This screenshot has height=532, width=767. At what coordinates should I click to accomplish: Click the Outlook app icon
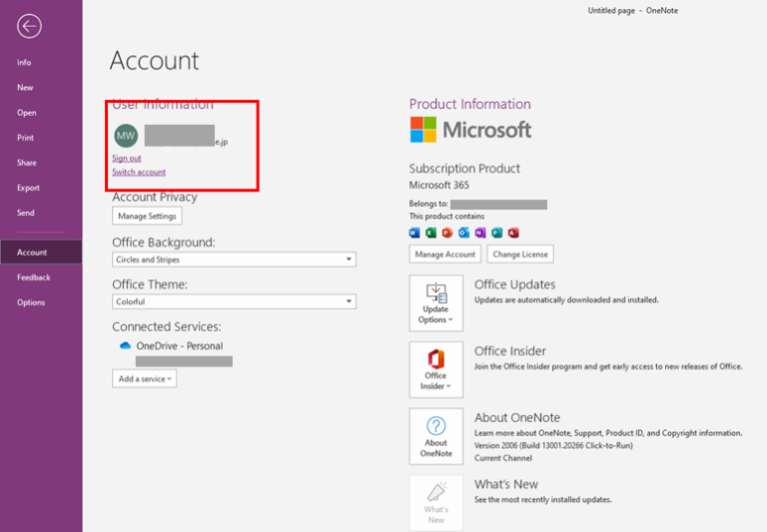(463, 233)
